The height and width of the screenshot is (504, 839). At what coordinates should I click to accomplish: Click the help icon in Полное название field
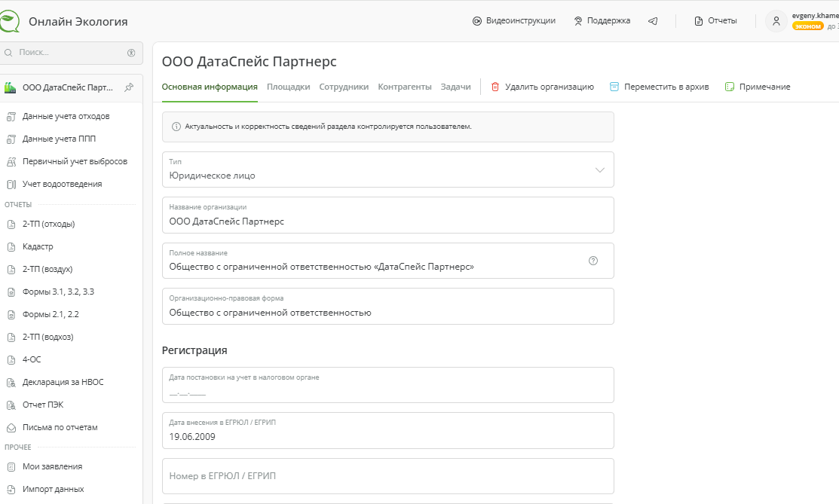coord(593,261)
